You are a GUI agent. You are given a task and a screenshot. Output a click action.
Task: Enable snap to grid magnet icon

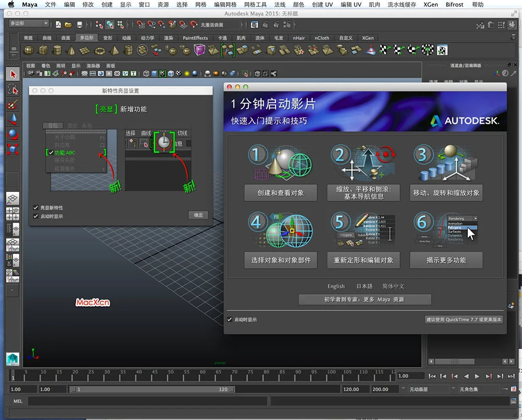(x=140, y=25)
